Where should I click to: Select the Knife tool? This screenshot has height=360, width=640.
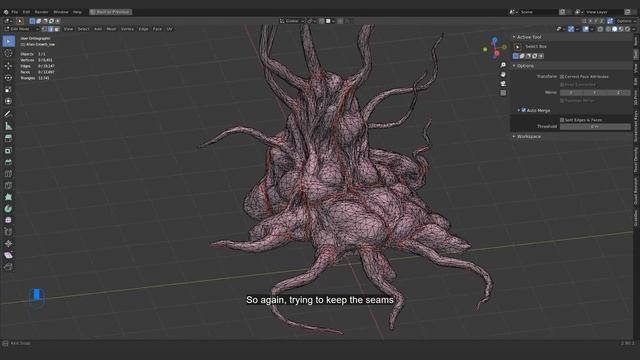click(9, 185)
